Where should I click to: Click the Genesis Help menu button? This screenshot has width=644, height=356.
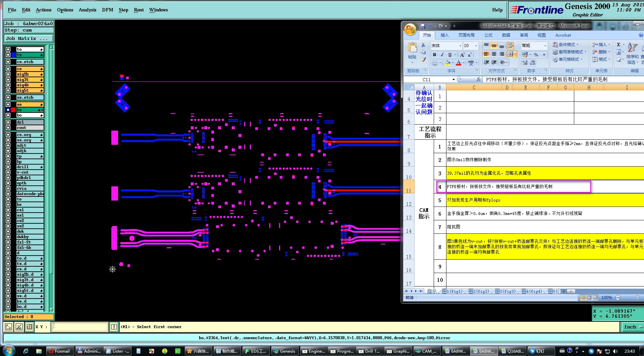coord(497,10)
